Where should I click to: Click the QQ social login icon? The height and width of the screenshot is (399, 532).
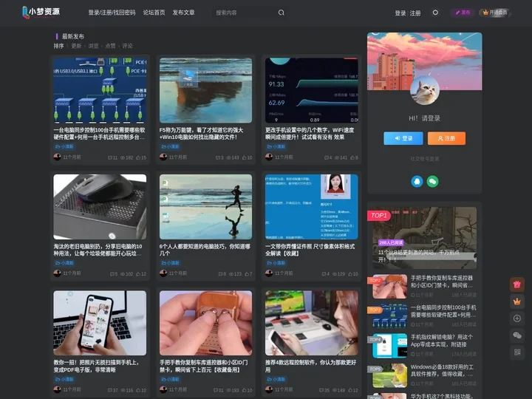coord(417,182)
